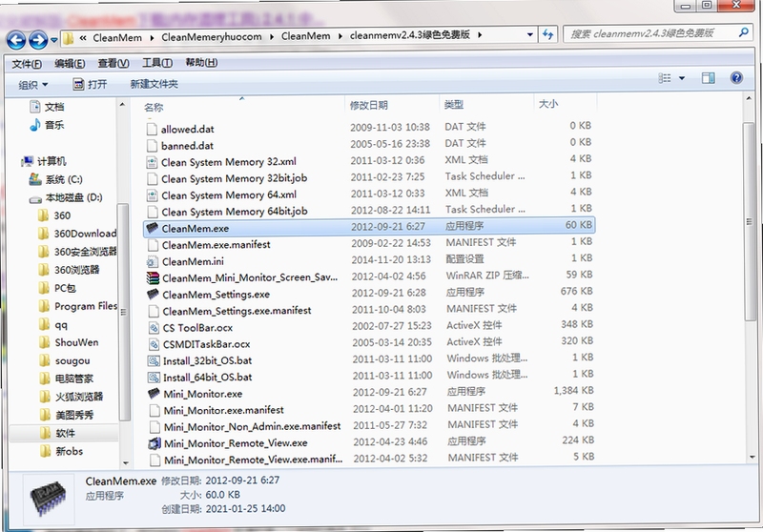
Task: Click the Install_64bit_OS.bat icon
Action: (x=154, y=378)
